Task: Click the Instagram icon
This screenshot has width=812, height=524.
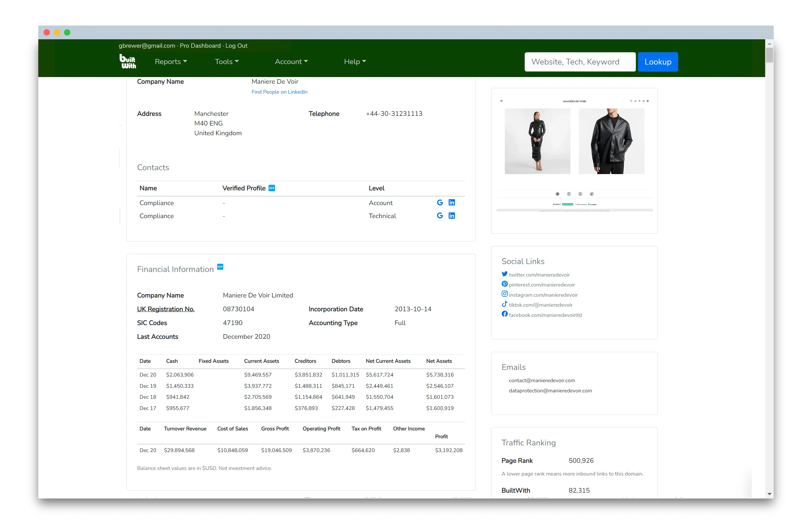Action: click(x=504, y=294)
